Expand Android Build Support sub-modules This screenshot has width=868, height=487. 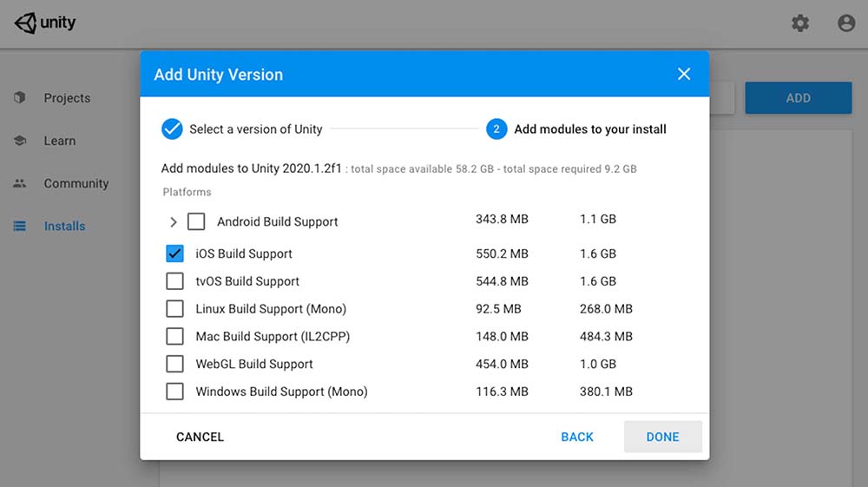(x=174, y=222)
